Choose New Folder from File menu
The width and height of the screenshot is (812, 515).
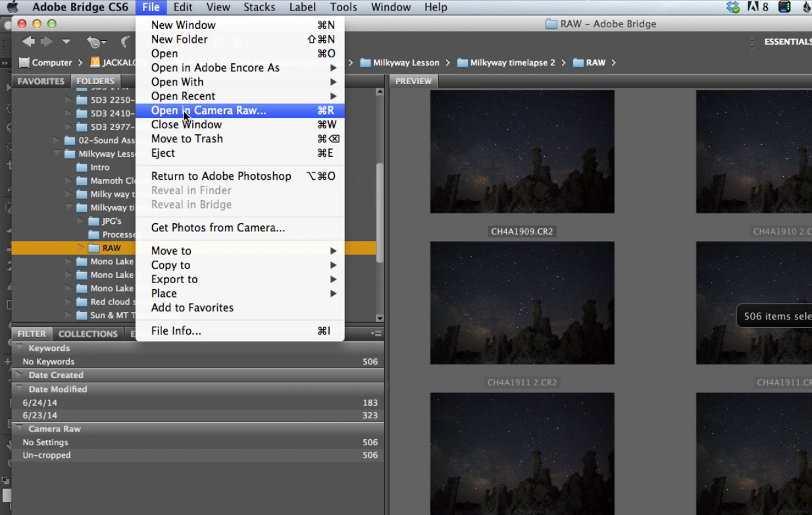coord(240,40)
